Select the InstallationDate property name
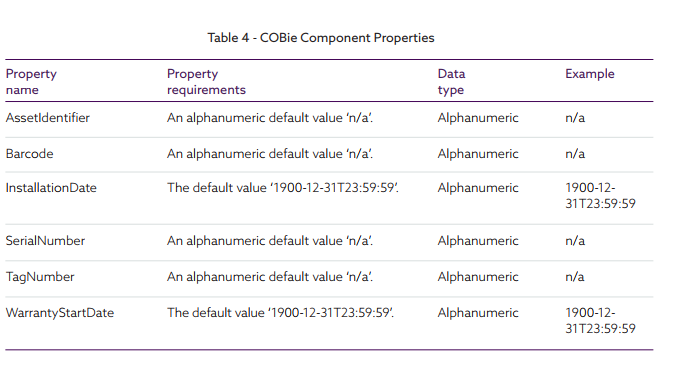The width and height of the screenshot is (690, 366). pyautogui.click(x=51, y=188)
